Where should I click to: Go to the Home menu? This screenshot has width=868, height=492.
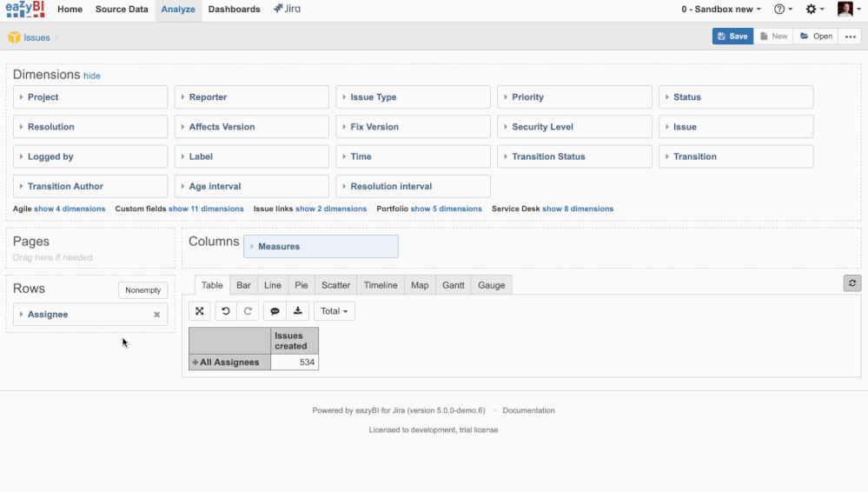pyautogui.click(x=70, y=9)
